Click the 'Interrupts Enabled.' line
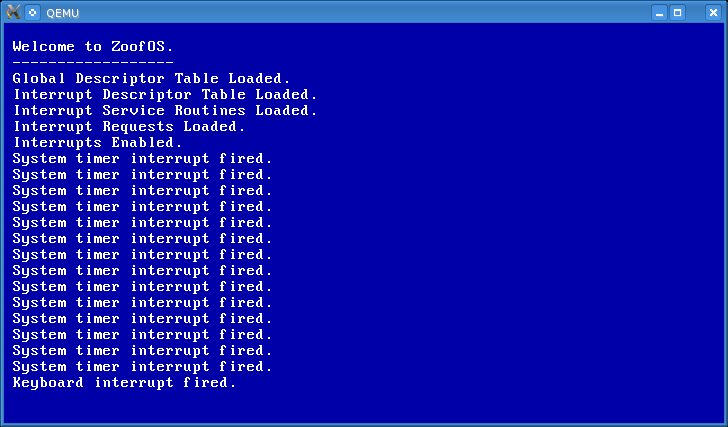This screenshot has width=728, height=427. pyautogui.click(x=98, y=142)
